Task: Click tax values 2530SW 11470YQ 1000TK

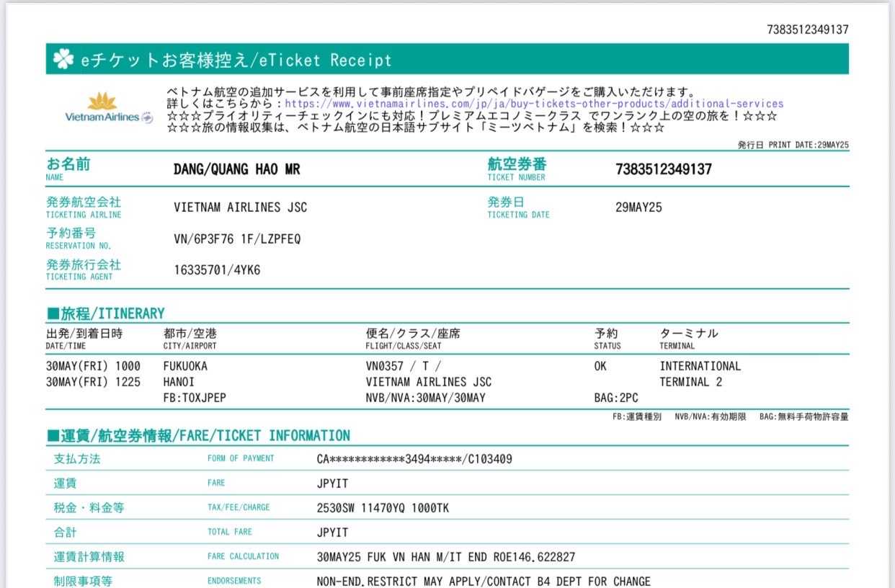Action: [383, 508]
